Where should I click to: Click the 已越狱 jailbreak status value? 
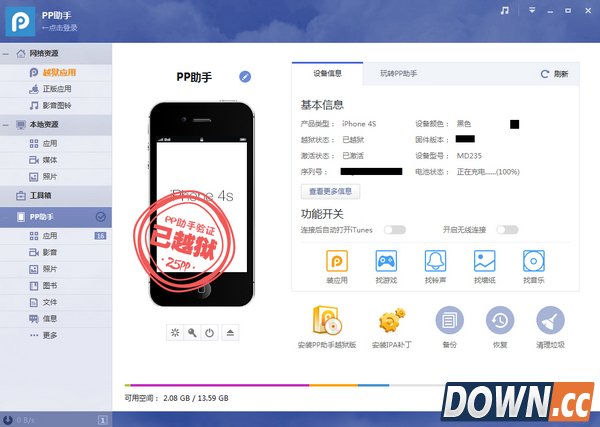click(x=353, y=140)
